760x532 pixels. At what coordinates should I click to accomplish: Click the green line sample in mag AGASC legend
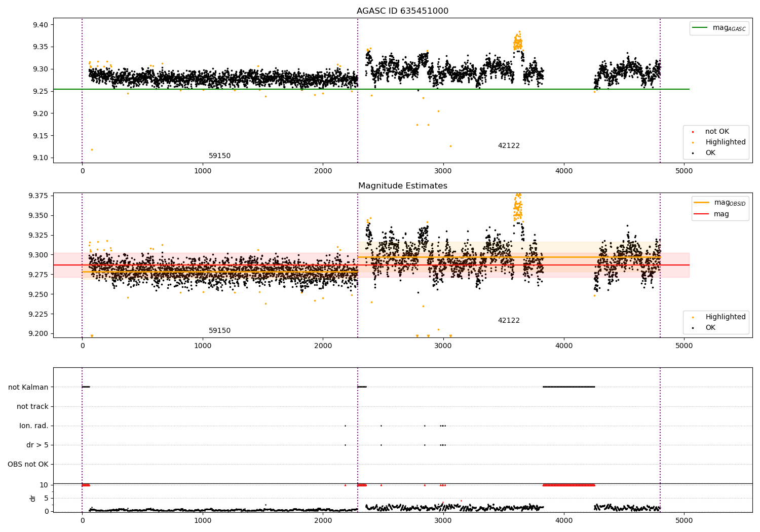(x=700, y=28)
